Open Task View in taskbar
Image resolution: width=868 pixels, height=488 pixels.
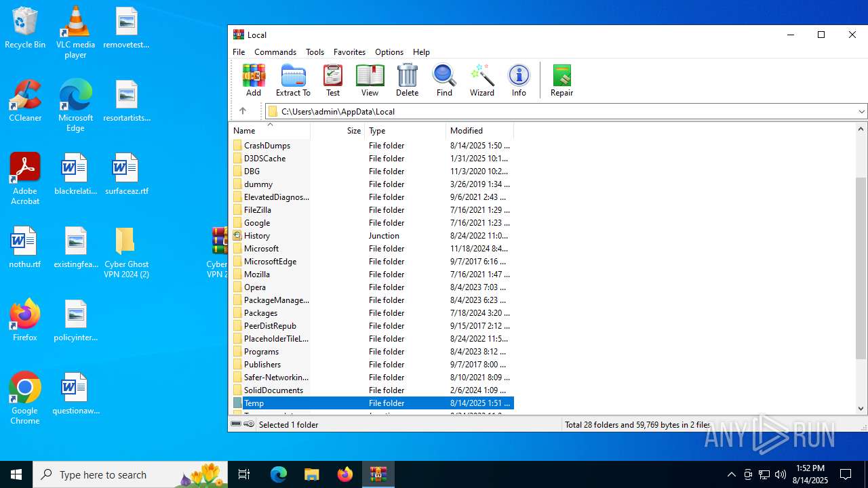coord(244,474)
